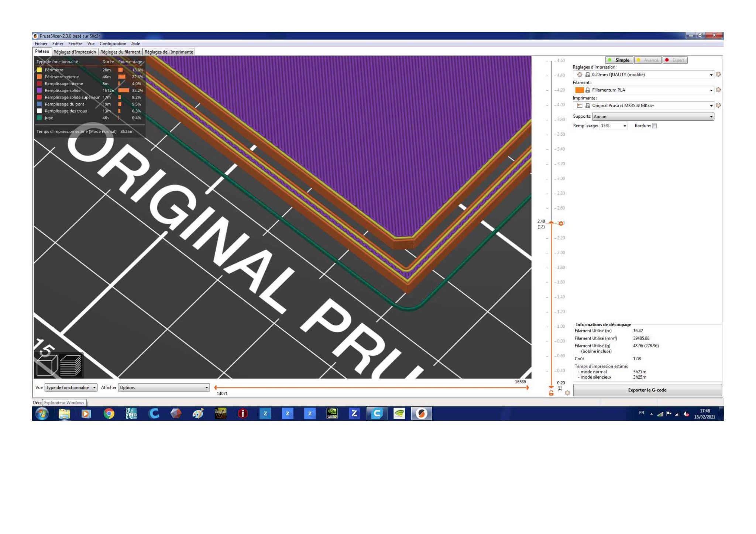Open the blue C-shaped taskbar application
The height and width of the screenshot is (534, 756).
(x=154, y=414)
